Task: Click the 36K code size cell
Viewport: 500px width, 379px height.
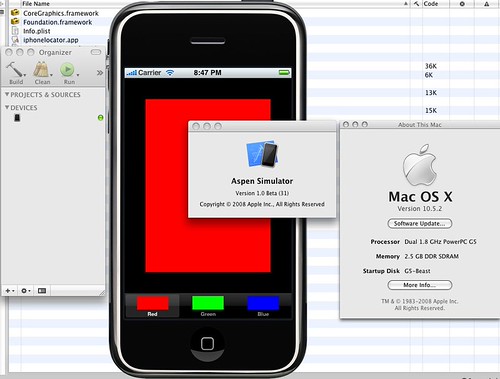Action: tap(430, 66)
